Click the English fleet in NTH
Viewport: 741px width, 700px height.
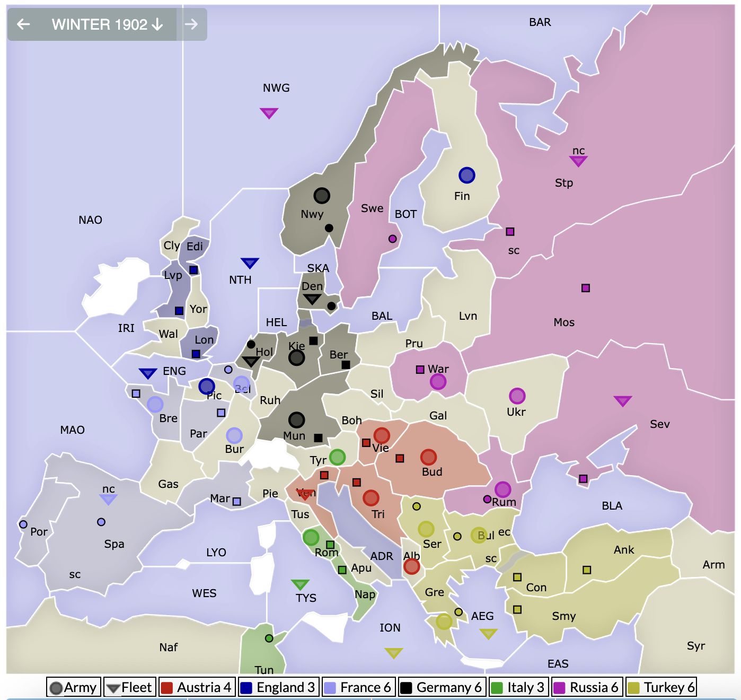pyautogui.click(x=250, y=263)
